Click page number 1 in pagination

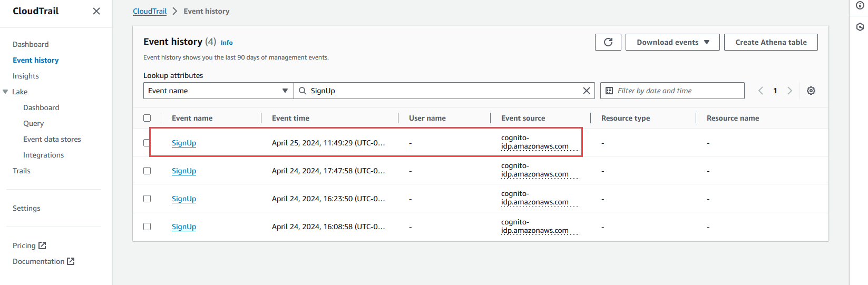pyautogui.click(x=775, y=91)
